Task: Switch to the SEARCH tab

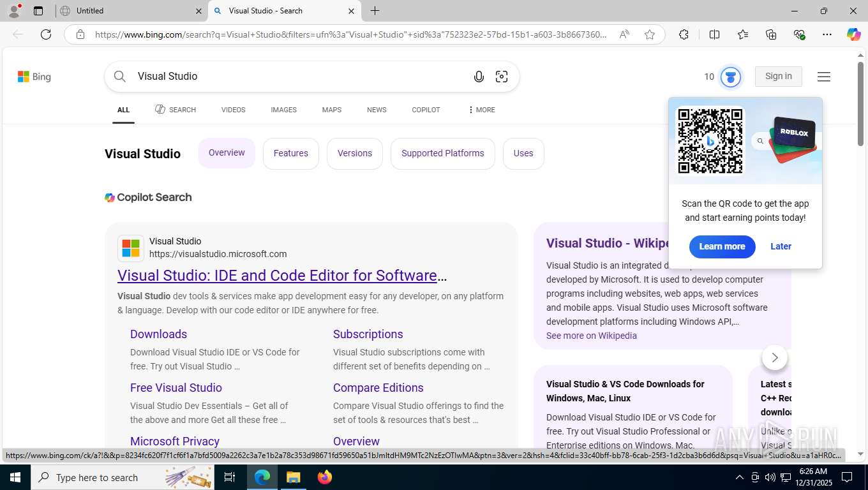Action: [x=176, y=110]
